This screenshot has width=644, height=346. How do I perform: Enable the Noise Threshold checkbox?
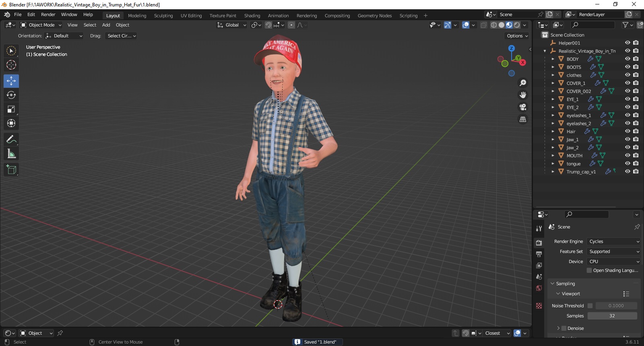(590, 306)
